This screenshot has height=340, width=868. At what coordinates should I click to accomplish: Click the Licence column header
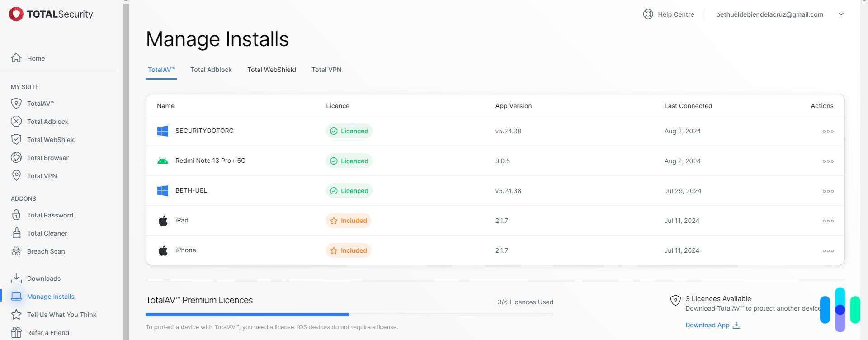click(x=338, y=106)
